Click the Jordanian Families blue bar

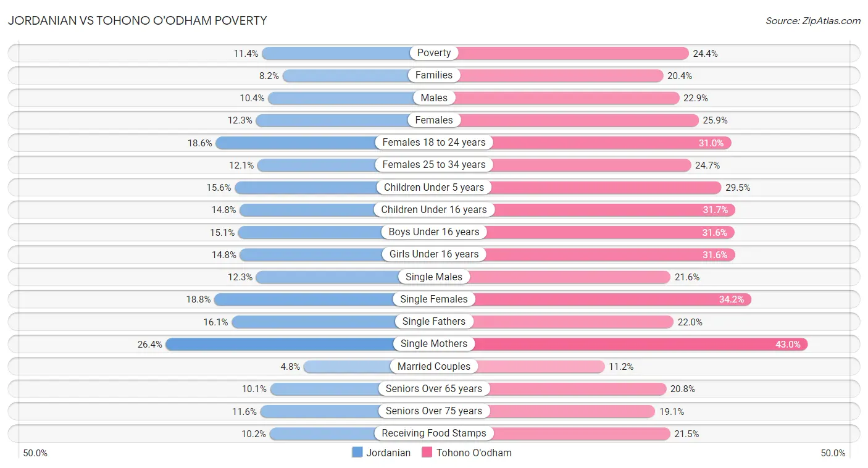(x=346, y=75)
